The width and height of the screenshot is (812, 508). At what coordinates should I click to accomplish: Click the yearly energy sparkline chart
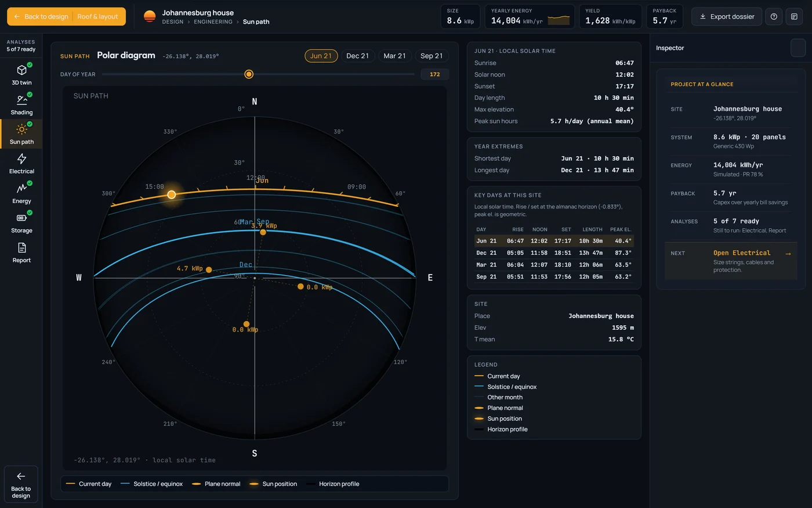(559, 20)
